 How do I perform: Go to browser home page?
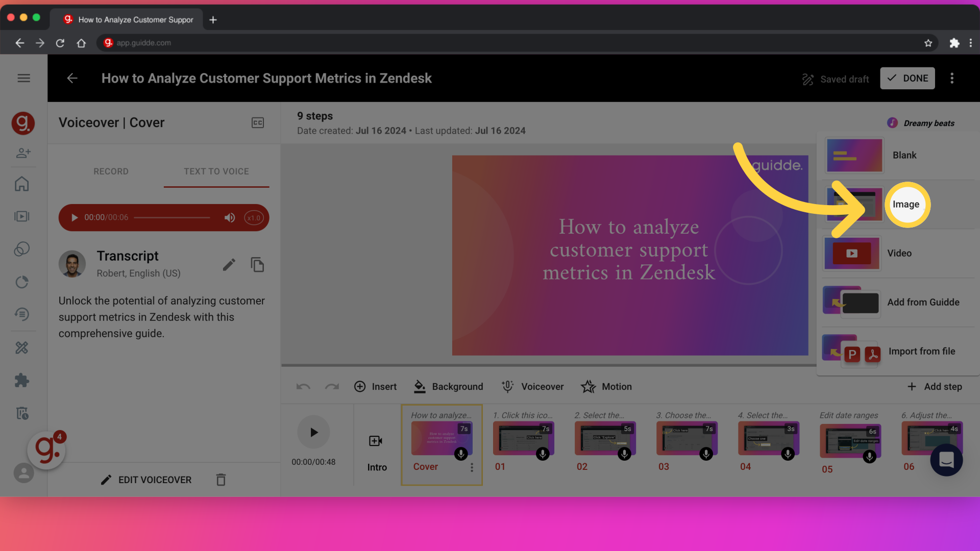pyautogui.click(x=81, y=43)
